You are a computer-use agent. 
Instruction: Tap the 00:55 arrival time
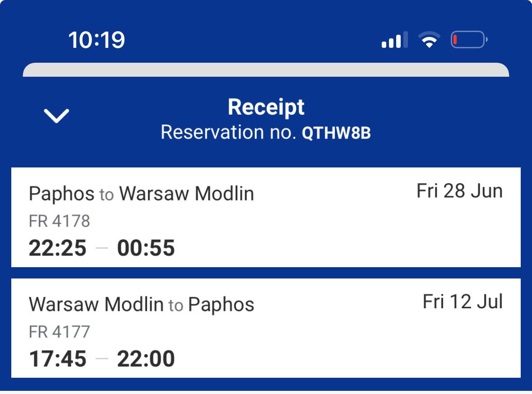(x=146, y=248)
